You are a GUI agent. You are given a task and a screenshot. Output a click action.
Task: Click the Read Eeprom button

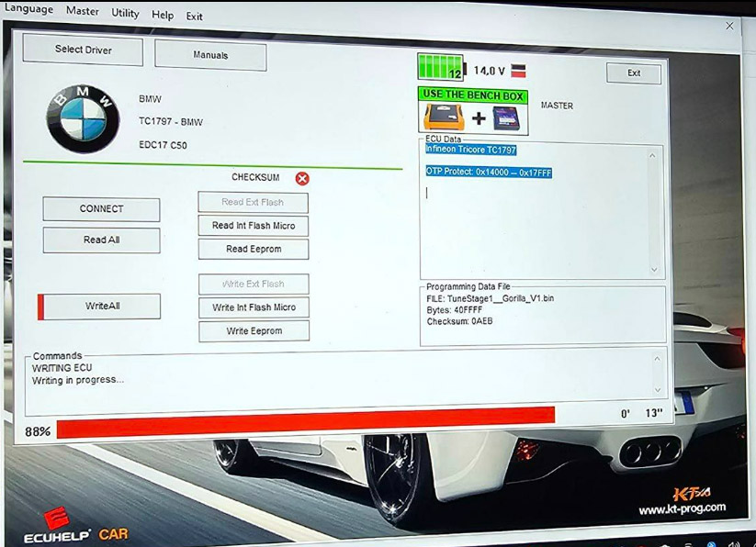[x=254, y=249]
